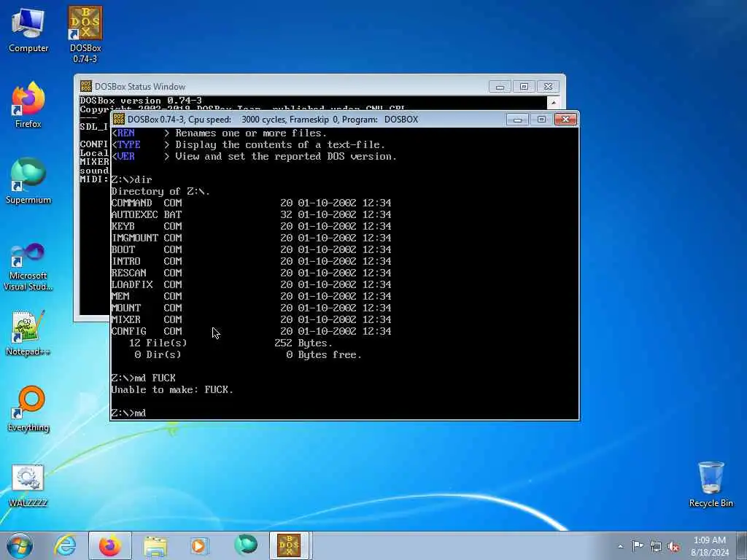
Task: Open the network tray icon
Action: pos(656,546)
